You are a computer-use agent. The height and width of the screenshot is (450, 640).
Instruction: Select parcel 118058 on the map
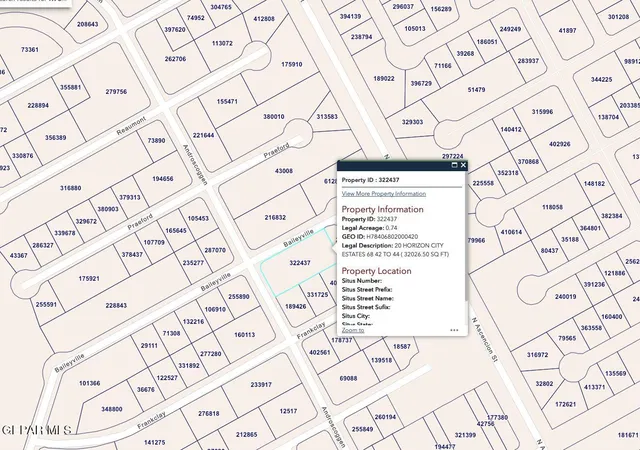(x=552, y=207)
